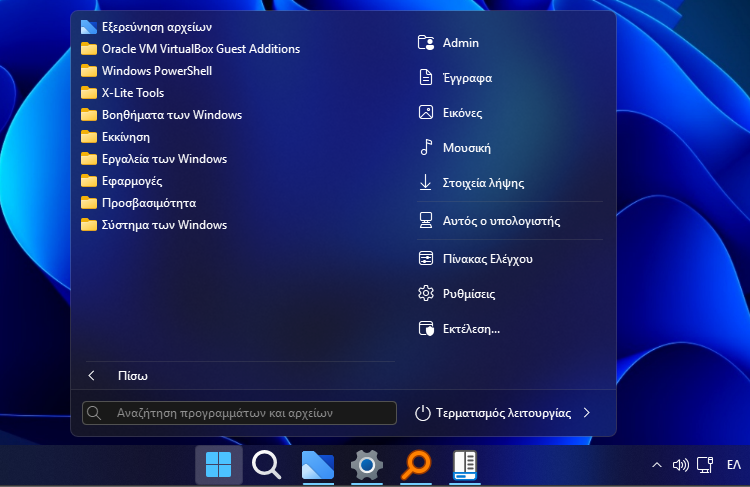Open the network tray icon

(x=705, y=465)
